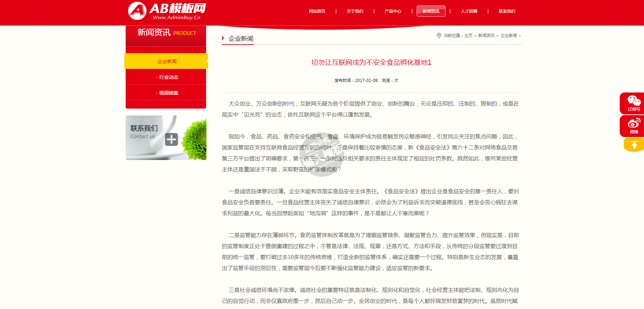Navigate to 联系我们 in top menu

coord(507,11)
